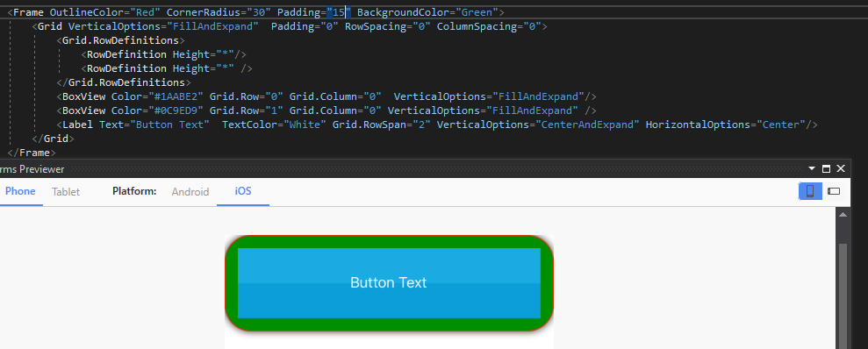The width and height of the screenshot is (868, 349).
Task: Choose iOS as the preview platform
Action: 243,191
